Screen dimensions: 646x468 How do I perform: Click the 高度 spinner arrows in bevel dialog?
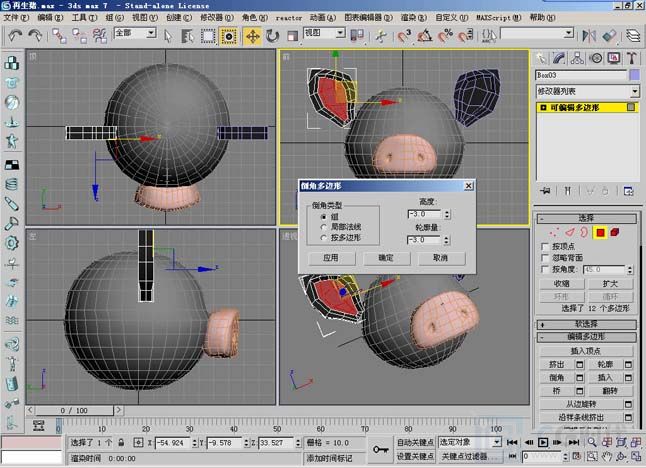(x=447, y=214)
